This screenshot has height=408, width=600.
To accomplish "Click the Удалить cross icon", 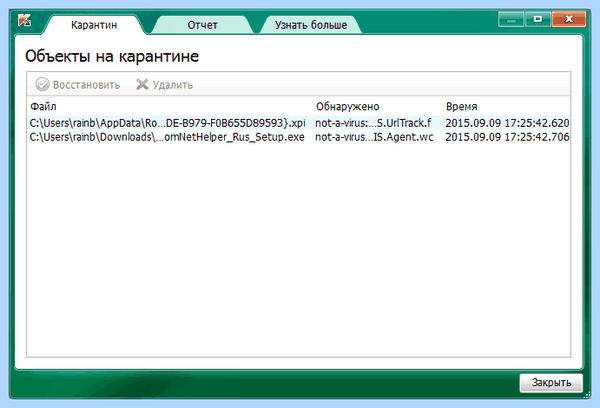I will click(x=142, y=84).
